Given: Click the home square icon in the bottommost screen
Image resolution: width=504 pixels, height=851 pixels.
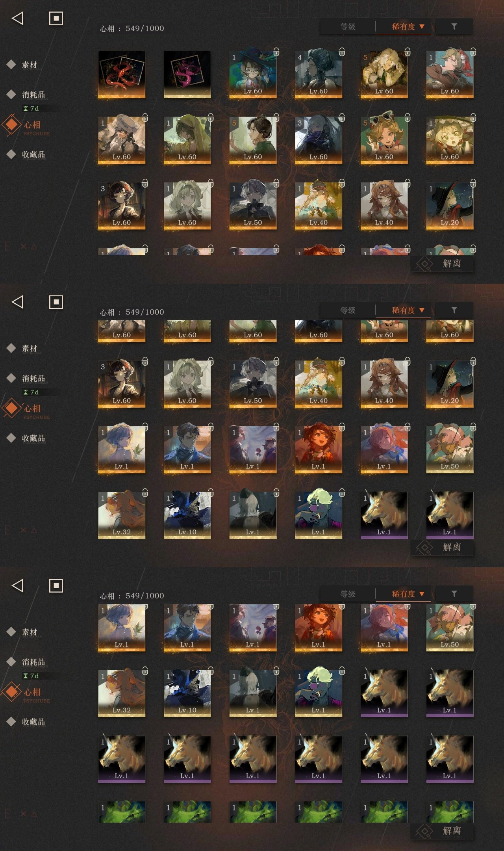Looking at the screenshot, I should [56, 585].
